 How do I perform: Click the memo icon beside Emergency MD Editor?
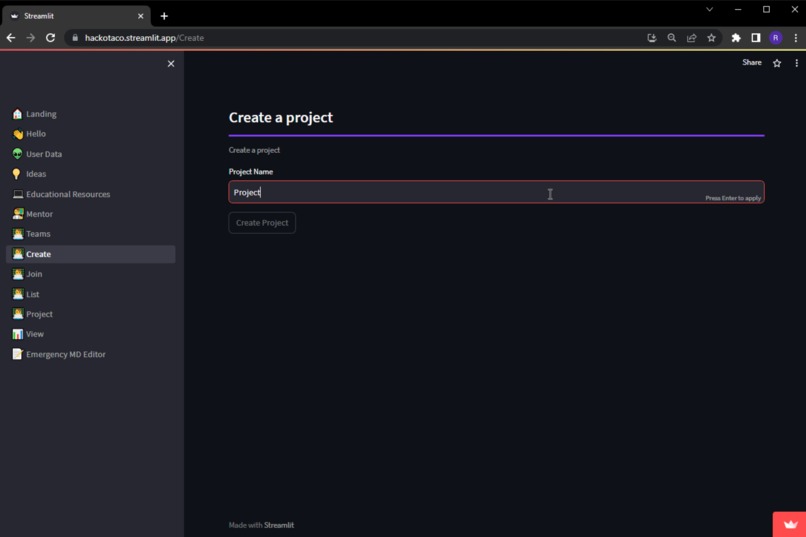click(17, 354)
